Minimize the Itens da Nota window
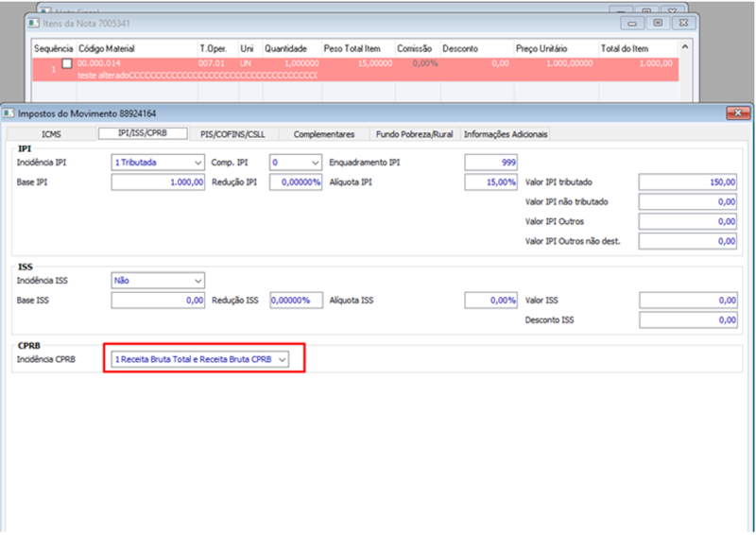The height and width of the screenshot is (535, 756). 632,23
